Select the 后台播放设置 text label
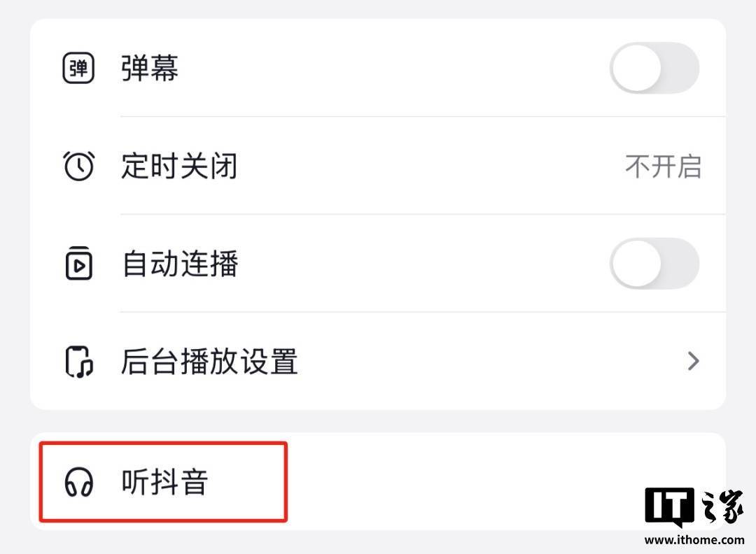The image size is (756, 554). (x=209, y=362)
